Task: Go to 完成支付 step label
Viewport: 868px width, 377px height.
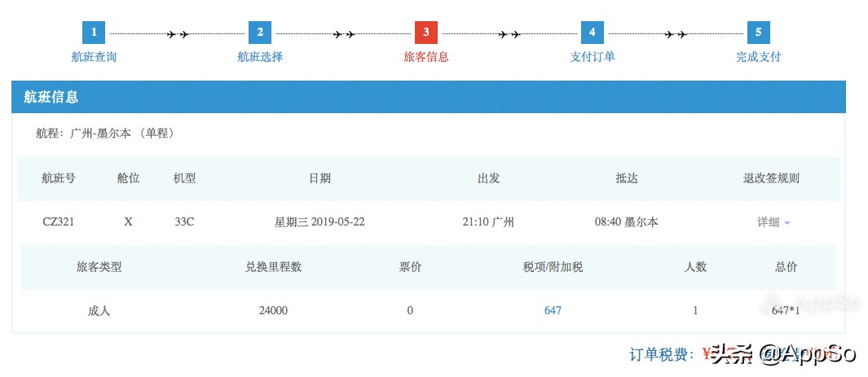Action: (x=758, y=57)
